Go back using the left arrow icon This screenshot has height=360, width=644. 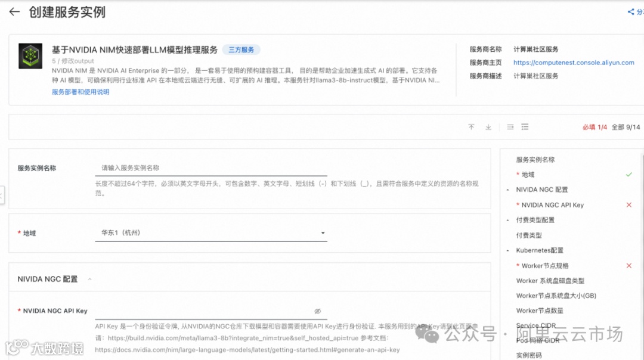pyautogui.click(x=14, y=12)
